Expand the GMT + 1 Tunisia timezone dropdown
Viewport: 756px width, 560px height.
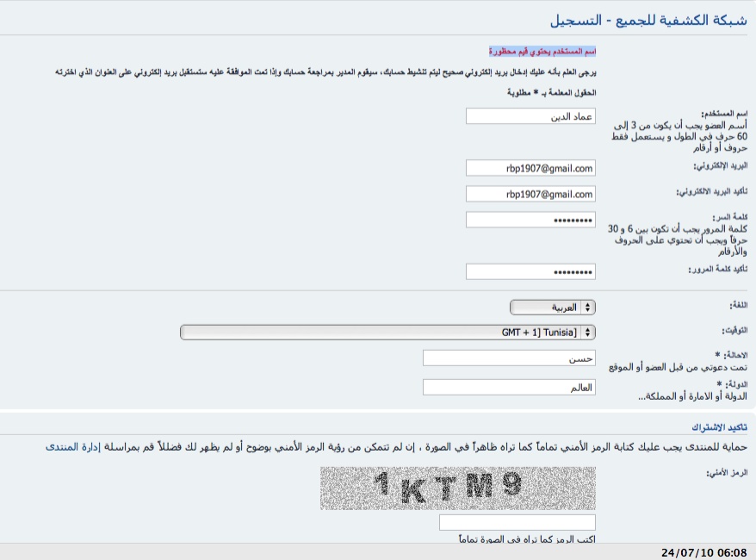click(387, 333)
